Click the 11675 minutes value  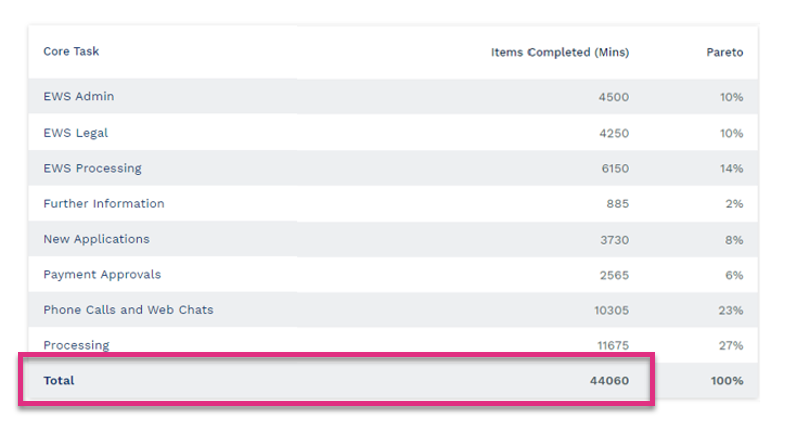[613, 346]
